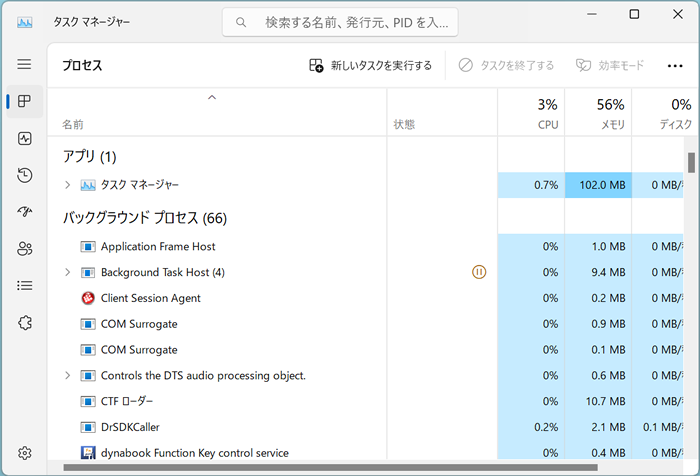
Task: Expand the タスク マネージャー app row
Action: (x=67, y=185)
